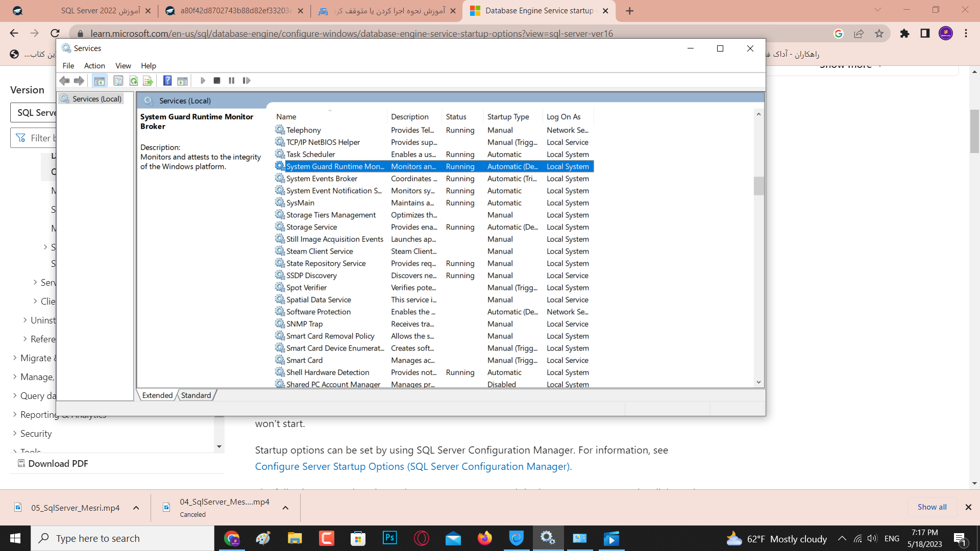Click the Start Service play icon

point(203,81)
